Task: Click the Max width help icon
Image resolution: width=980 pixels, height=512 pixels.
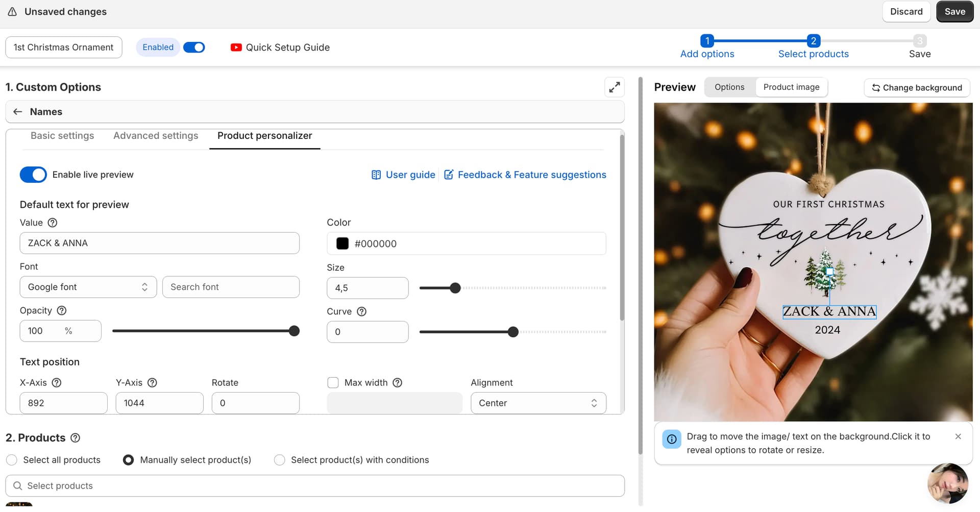Action: coord(398,382)
